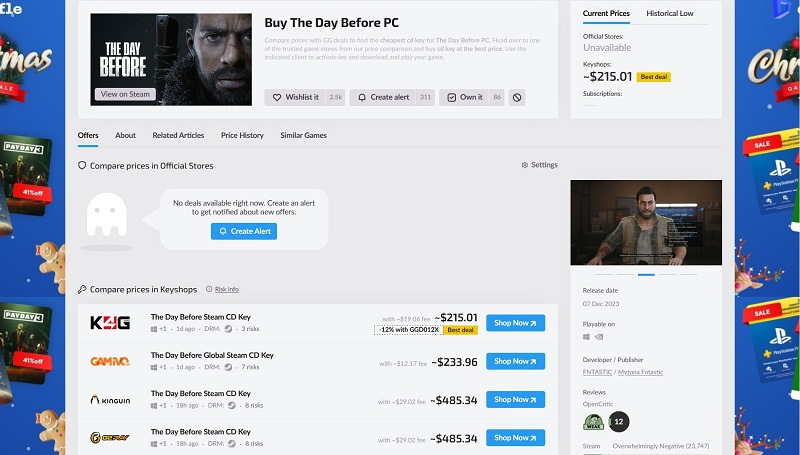Click the Kinguin store logo
The image size is (800, 455).
click(109, 399)
